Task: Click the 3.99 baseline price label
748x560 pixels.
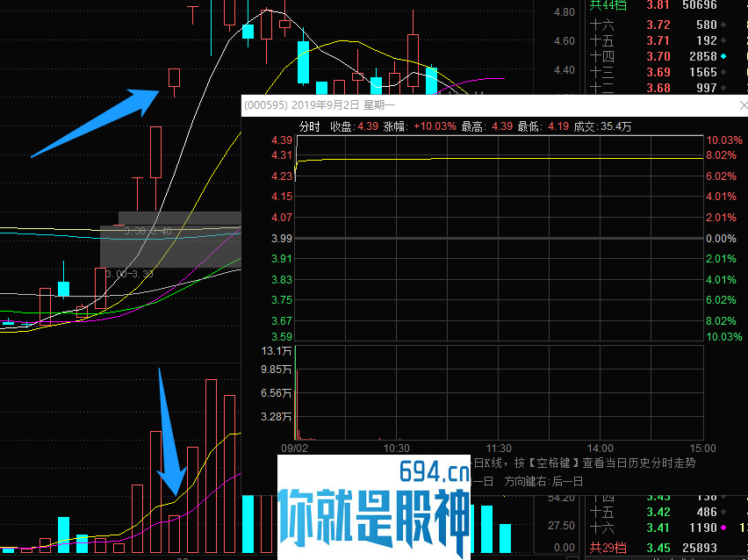Action: click(x=282, y=238)
